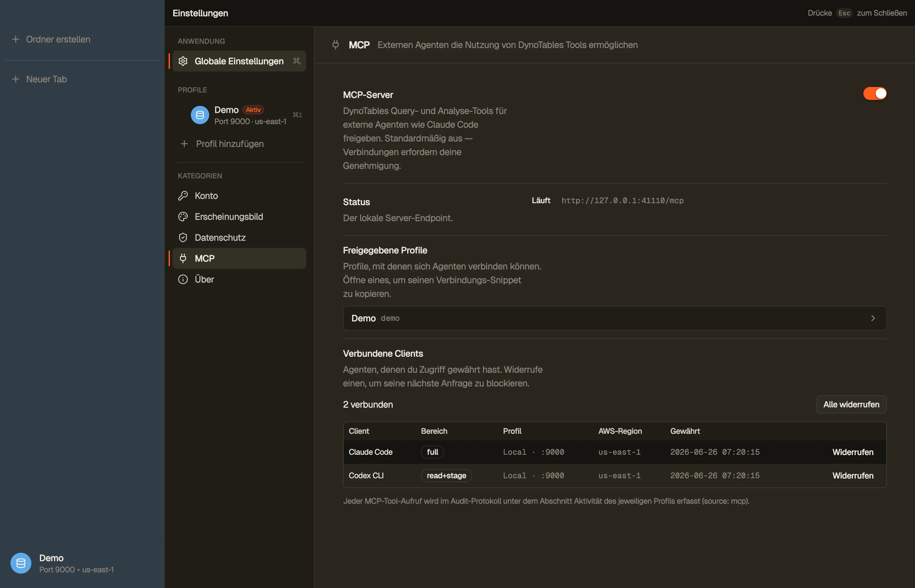Viewport: 915px width, 588px height.
Task: Click Neuer Tab in the left panel
Action: pyautogui.click(x=46, y=79)
